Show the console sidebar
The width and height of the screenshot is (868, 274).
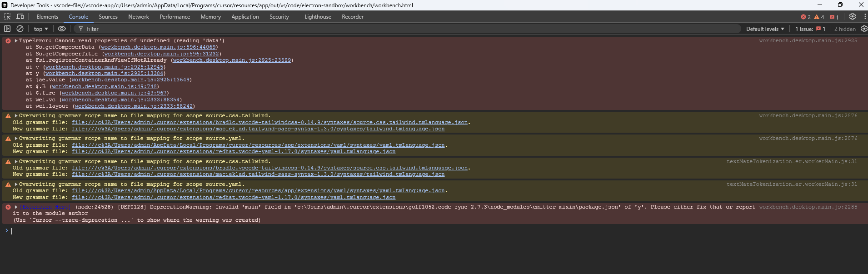(7, 29)
